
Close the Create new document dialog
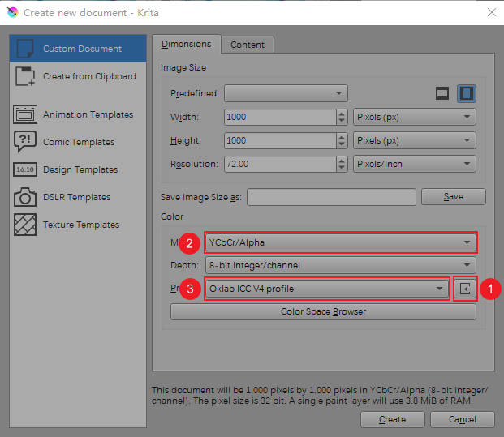pos(492,12)
